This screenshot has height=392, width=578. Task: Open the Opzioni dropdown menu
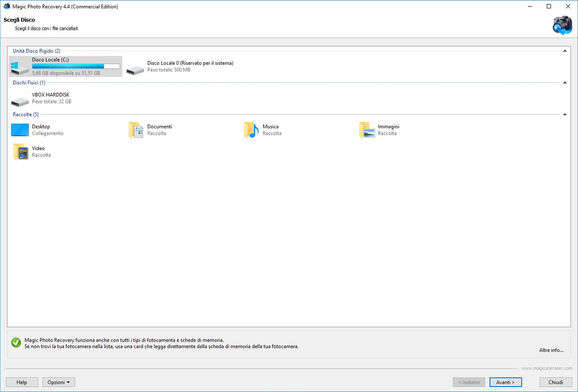point(59,382)
